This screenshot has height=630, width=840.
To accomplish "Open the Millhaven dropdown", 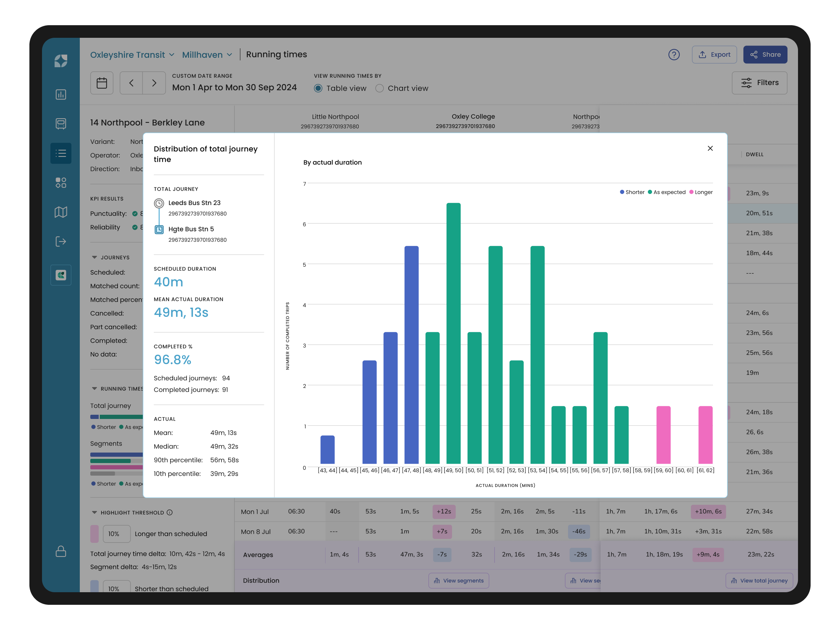I will click(x=207, y=55).
